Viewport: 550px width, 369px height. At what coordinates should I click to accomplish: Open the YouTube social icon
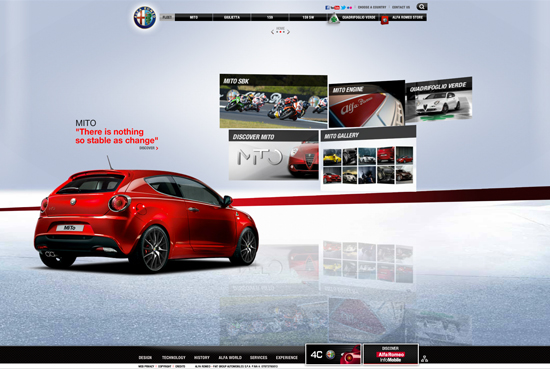point(335,7)
